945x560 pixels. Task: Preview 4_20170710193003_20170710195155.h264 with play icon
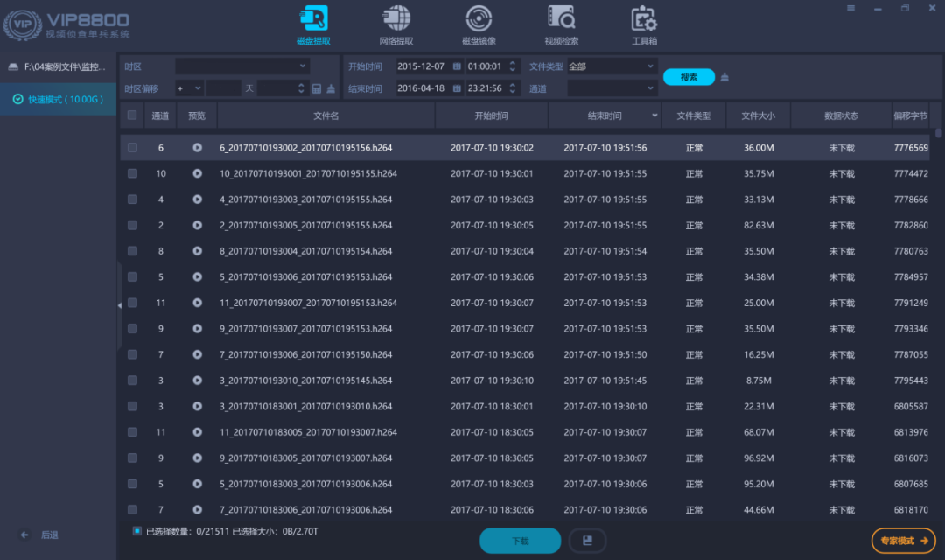click(x=197, y=199)
